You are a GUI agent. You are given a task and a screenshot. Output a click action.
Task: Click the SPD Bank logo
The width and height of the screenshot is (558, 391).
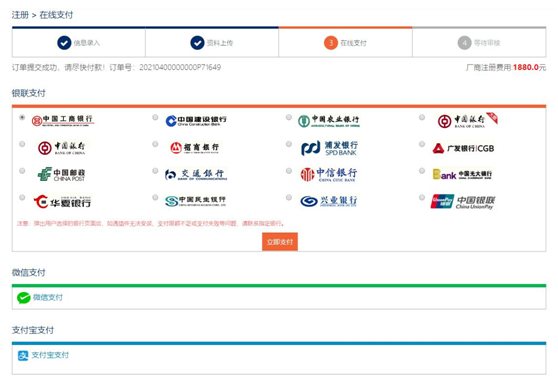tap(329, 148)
